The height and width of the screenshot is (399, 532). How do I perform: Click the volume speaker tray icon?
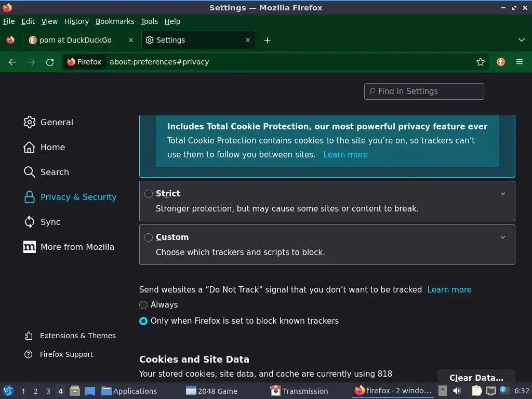(x=457, y=391)
